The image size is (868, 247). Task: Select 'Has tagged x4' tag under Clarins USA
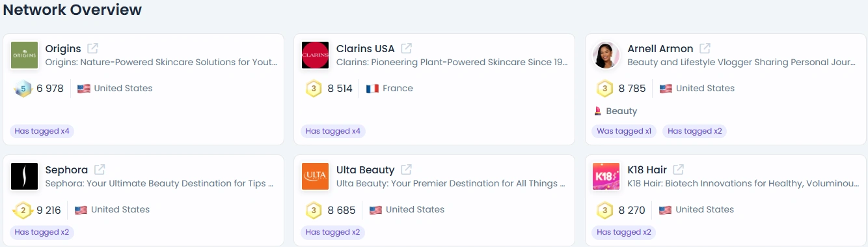point(333,131)
